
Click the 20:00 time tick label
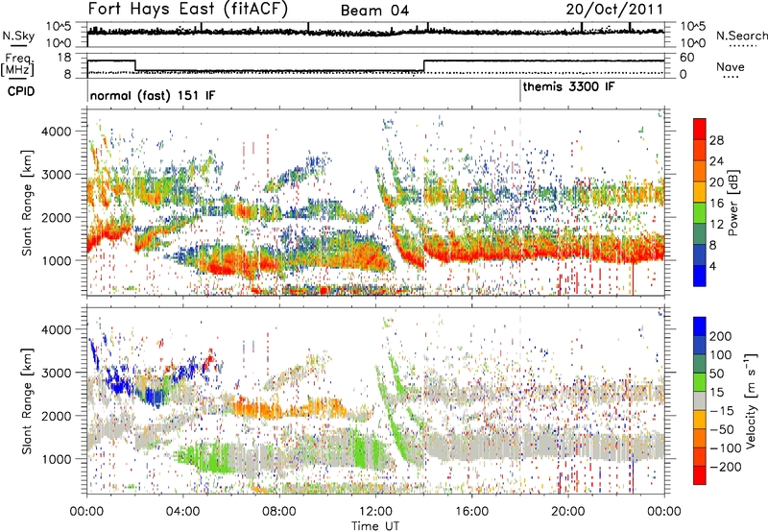568,512
